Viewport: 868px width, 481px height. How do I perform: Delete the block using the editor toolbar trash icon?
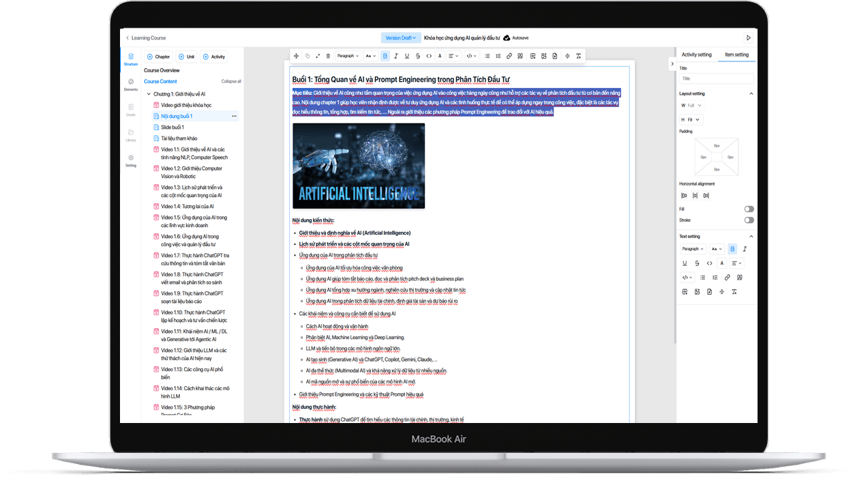328,56
